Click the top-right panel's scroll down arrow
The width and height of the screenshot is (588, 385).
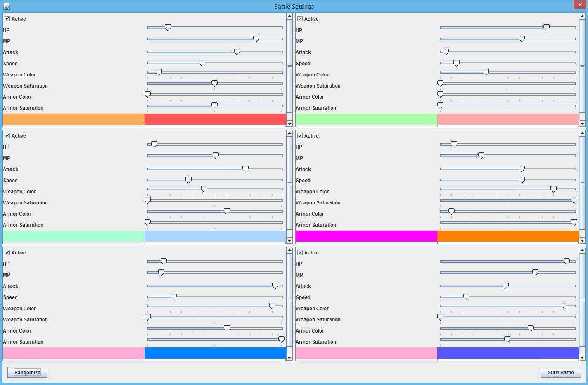[x=582, y=124]
